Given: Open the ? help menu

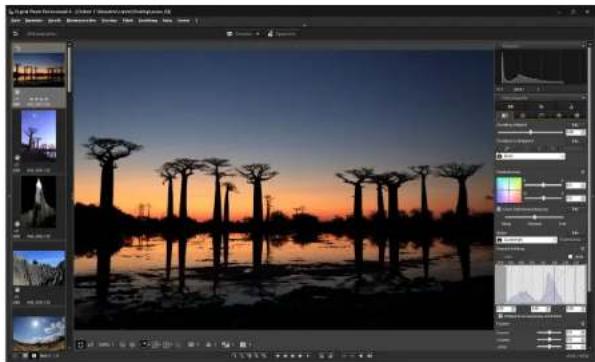Looking at the screenshot, I should click(x=196, y=20).
